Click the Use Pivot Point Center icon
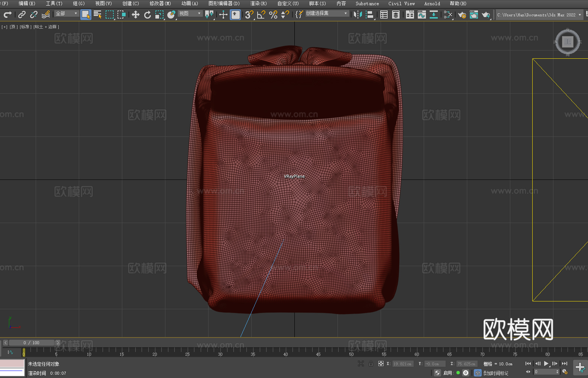 point(209,14)
